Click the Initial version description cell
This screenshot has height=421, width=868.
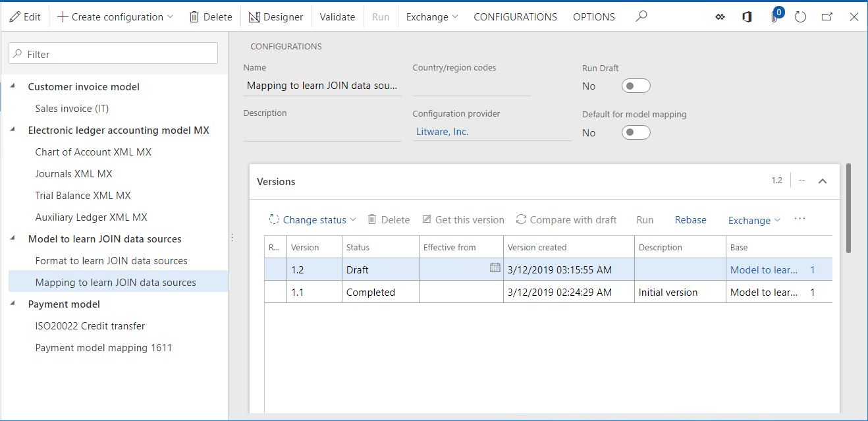[680, 292]
